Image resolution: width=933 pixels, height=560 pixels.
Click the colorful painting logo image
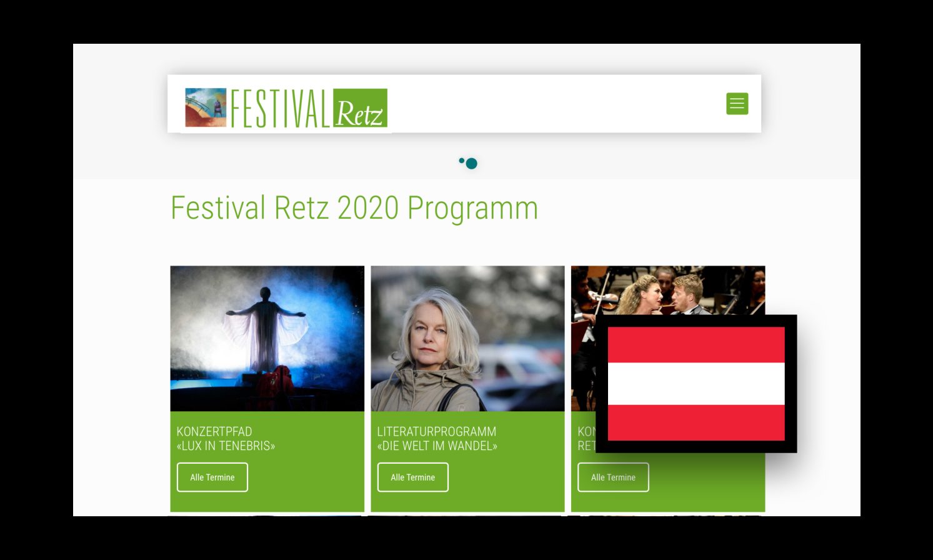tap(206, 107)
